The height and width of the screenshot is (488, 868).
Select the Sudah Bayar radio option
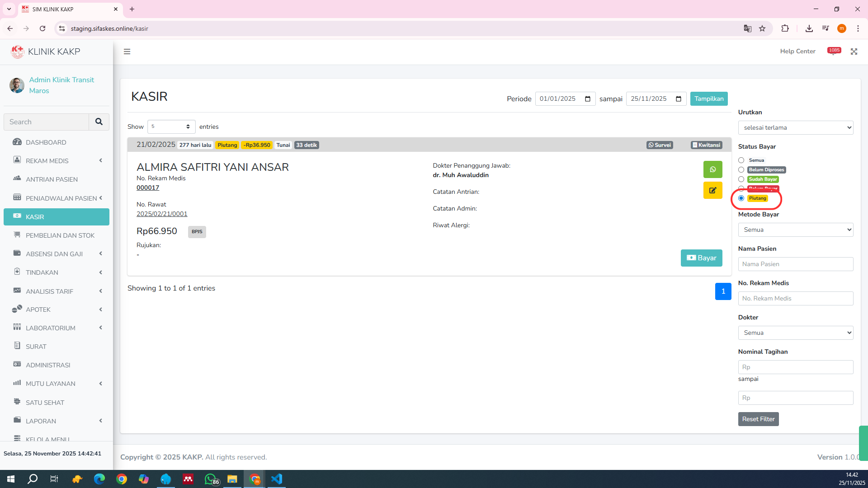tap(741, 179)
